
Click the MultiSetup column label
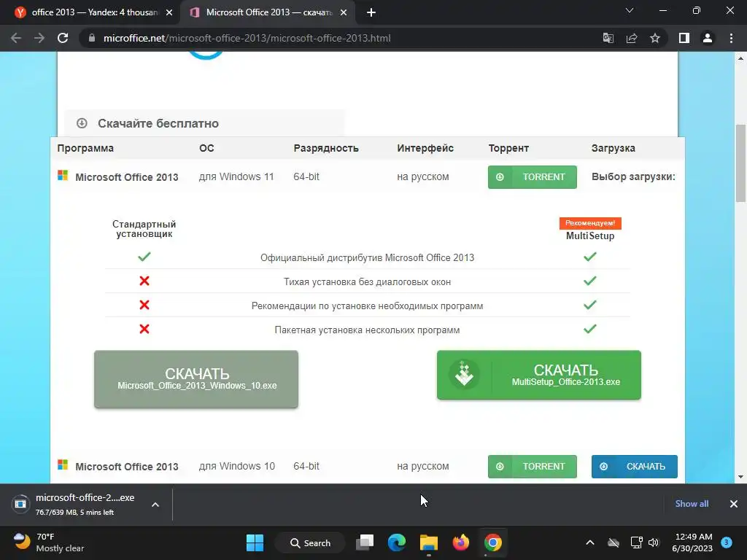click(590, 236)
